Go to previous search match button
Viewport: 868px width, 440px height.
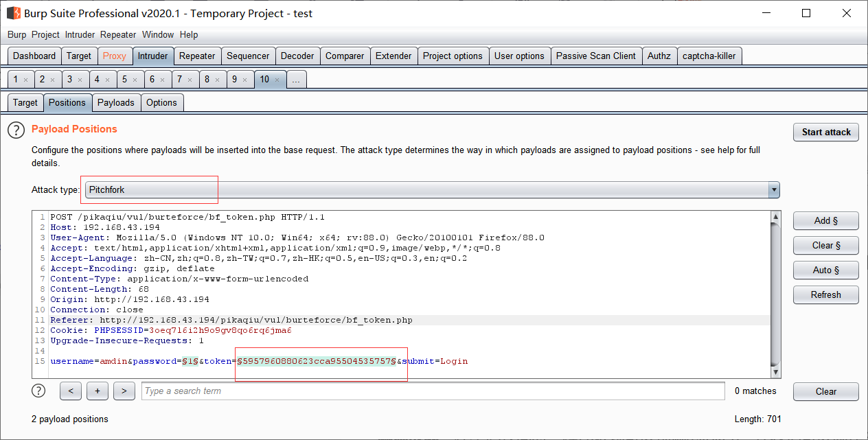coord(71,391)
